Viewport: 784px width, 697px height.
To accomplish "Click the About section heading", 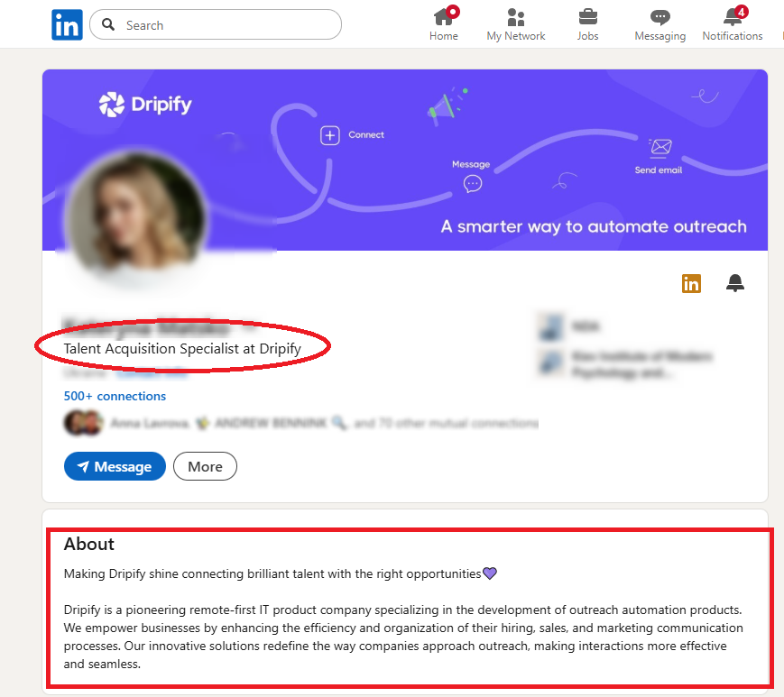I will [x=89, y=544].
